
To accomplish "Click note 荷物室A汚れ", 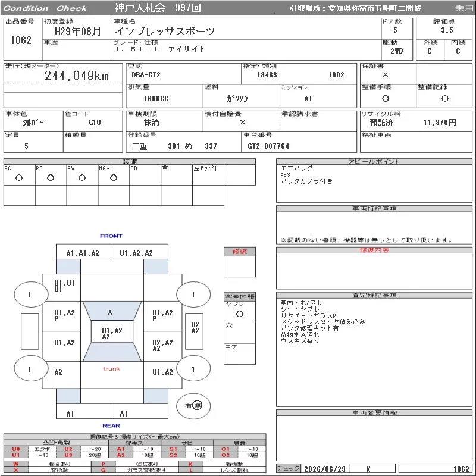I will point(300,334).
